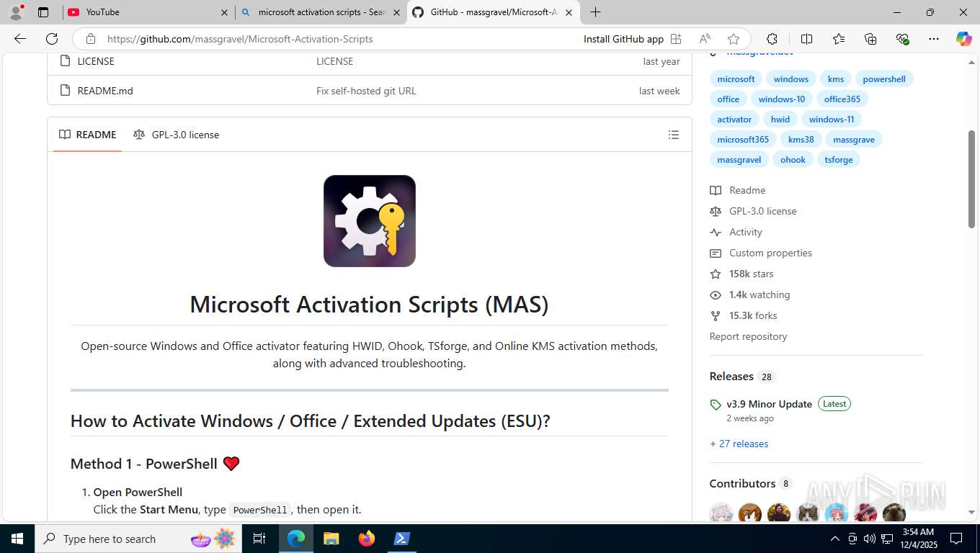
Task: Open Read aloud icon in address bar
Action: point(705,39)
